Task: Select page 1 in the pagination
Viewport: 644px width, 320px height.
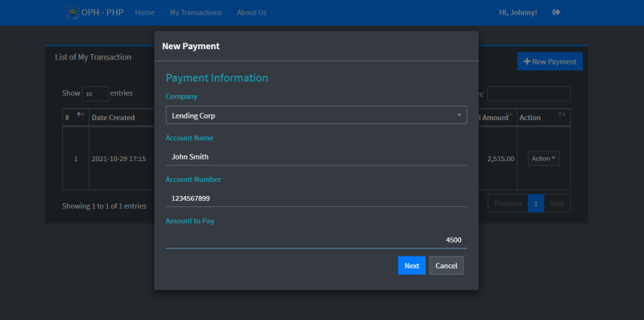Action: tap(535, 203)
